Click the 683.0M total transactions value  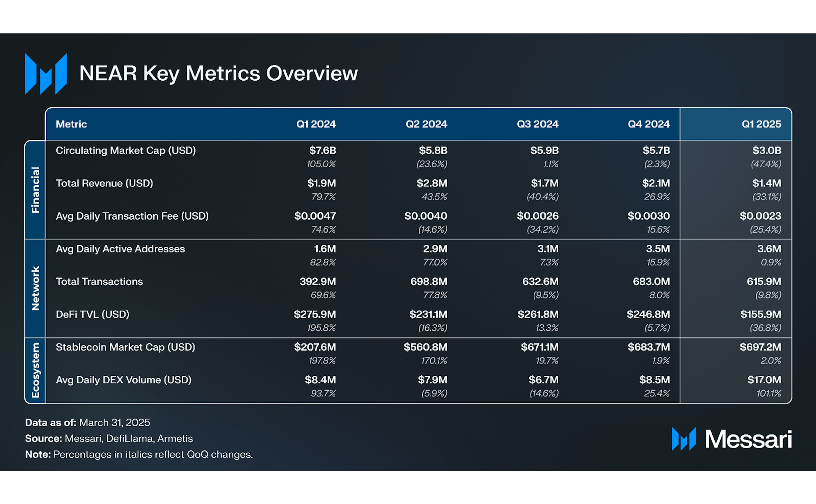click(651, 281)
